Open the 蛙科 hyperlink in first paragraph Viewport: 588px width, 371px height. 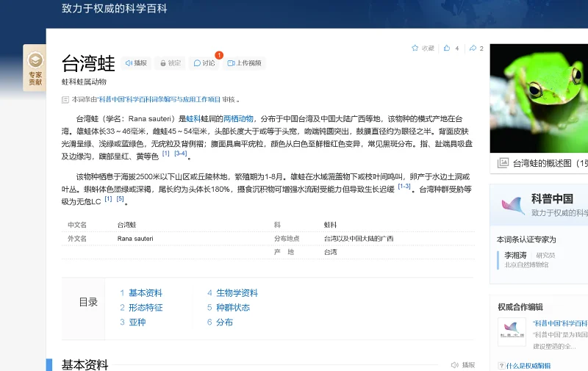(193, 118)
